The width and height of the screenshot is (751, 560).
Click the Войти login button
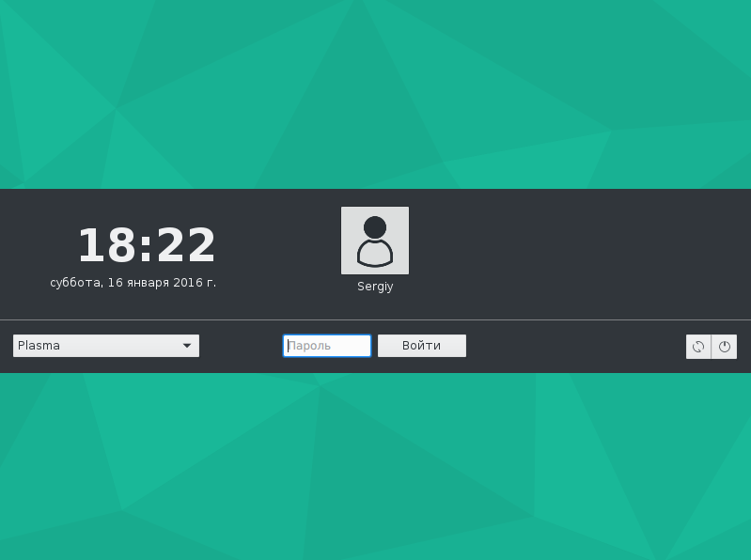[x=421, y=346]
